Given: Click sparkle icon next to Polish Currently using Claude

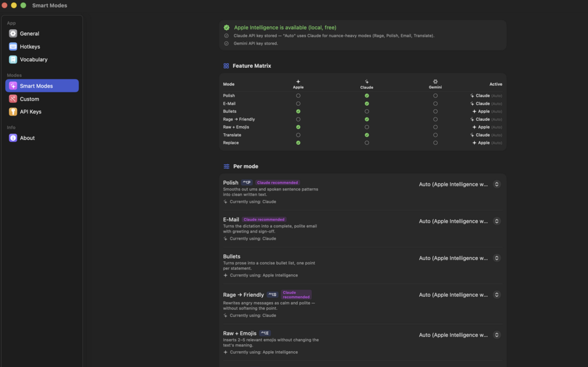Looking at the screenshot, I should click(225, 202).
